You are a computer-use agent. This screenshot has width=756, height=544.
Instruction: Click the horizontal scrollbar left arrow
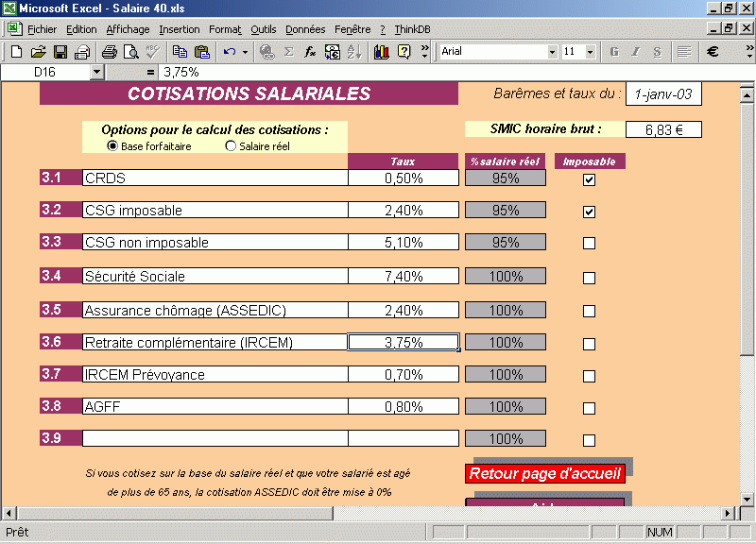coord(9,514)
